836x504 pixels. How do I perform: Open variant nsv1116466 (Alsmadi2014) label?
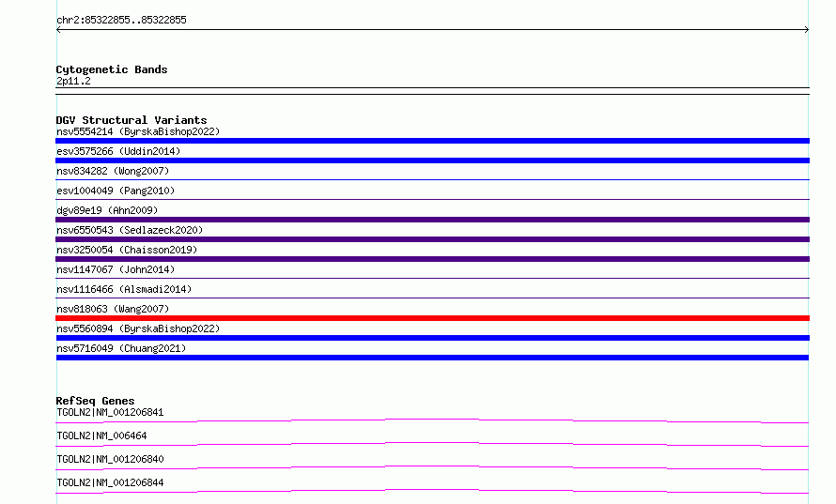124,289
